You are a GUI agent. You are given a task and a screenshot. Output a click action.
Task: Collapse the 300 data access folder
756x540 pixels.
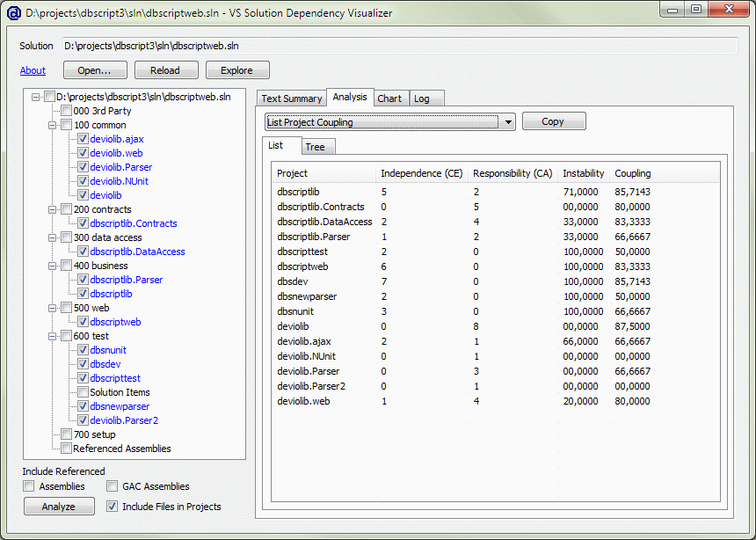coord(52,237)
